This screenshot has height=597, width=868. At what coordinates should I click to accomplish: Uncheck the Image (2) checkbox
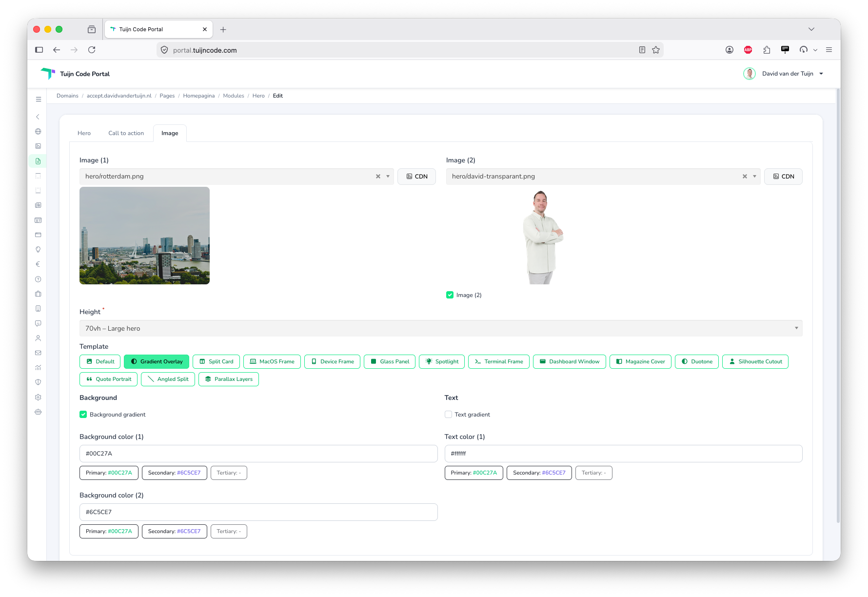450,295
